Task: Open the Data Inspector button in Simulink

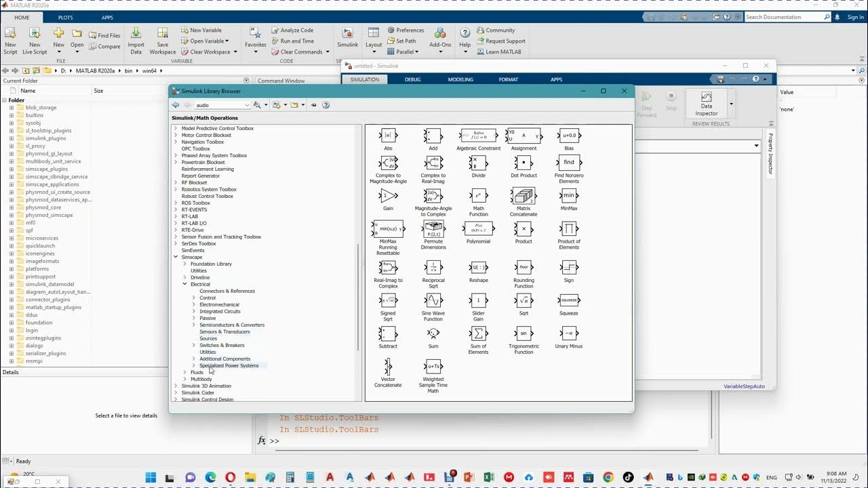Action: [707, 104]
